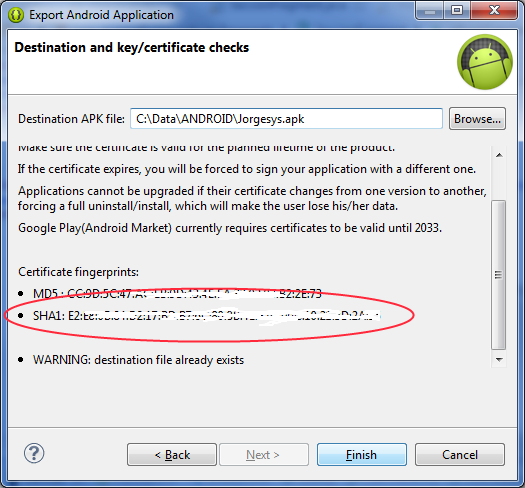The width and height of the screenshot is (525, 488).
Task: Click the Android robot logo icon
Action: pos(485,62)
